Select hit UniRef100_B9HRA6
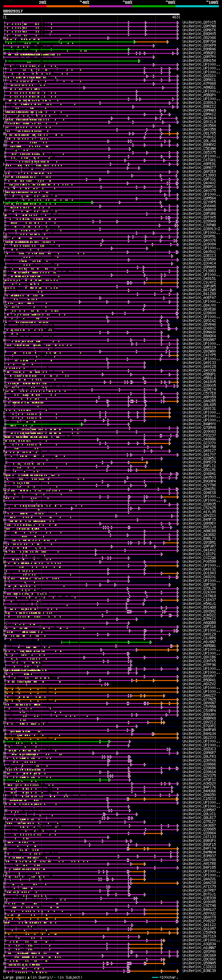Screen dimensions: 222x980 pos(199,49)
